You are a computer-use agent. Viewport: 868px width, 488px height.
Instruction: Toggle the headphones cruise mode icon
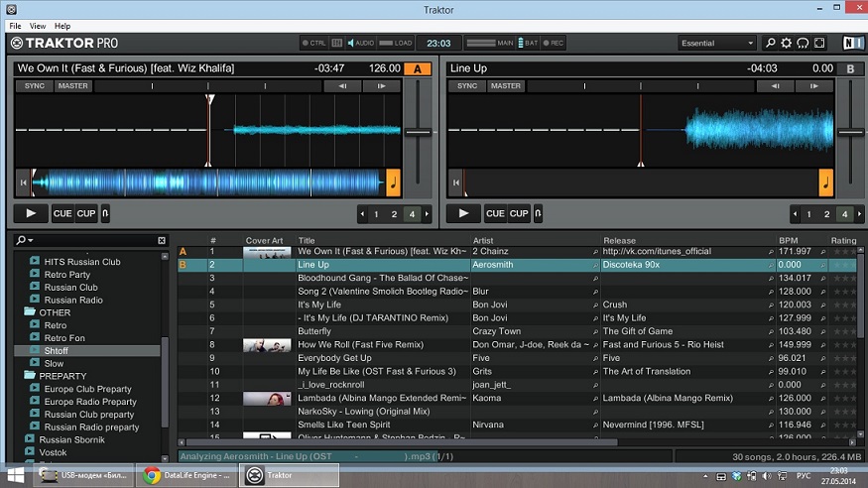pos(803,43)
